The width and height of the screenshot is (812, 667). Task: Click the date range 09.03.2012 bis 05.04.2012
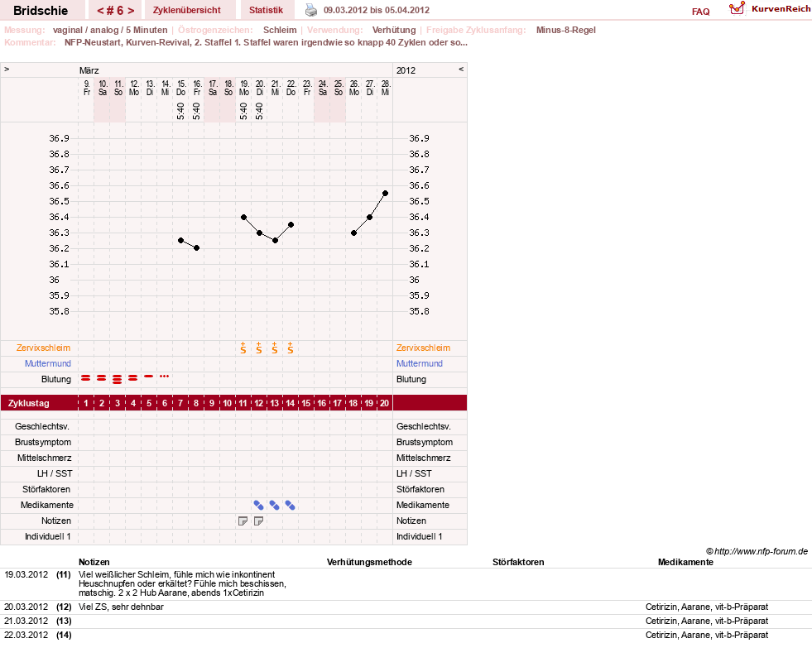[377, 10]
